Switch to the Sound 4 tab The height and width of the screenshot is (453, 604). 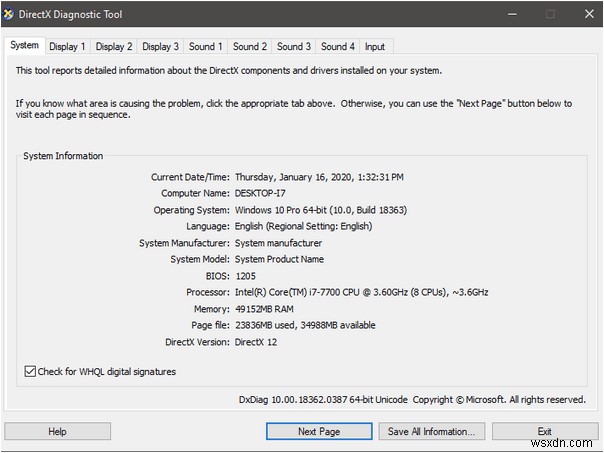click(x=338, y=47)
